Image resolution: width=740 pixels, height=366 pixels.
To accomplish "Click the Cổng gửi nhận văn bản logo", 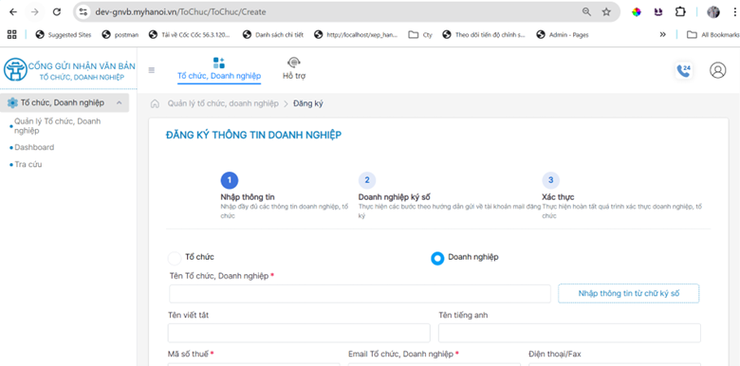I will coord(69,70).
